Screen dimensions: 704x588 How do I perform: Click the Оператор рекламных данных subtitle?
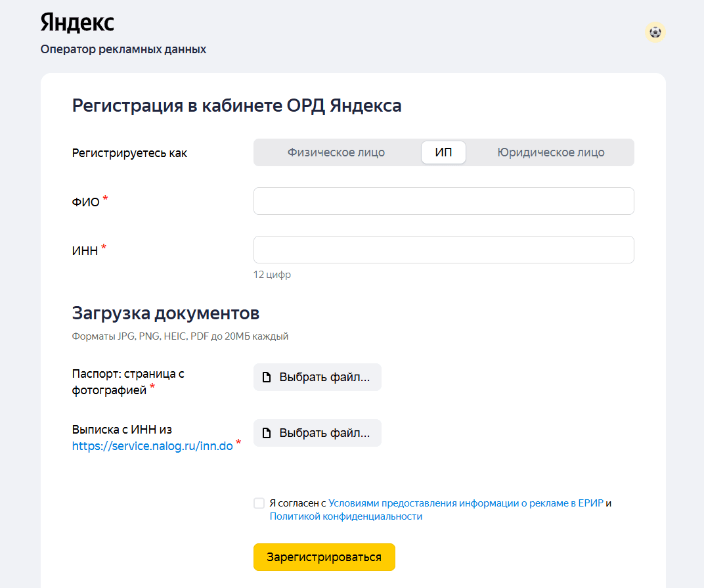pyautogui.click(x=123, y=49)
